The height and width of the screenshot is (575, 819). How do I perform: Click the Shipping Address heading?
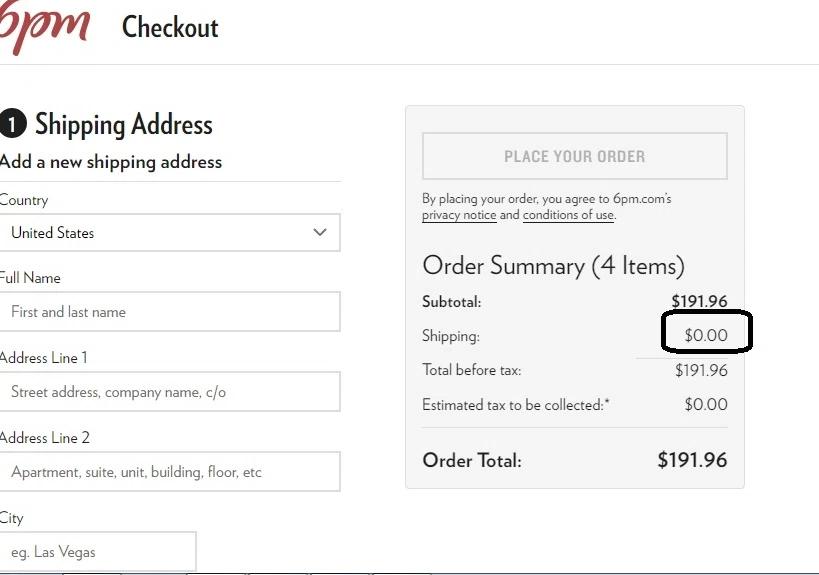click(124, 125)
